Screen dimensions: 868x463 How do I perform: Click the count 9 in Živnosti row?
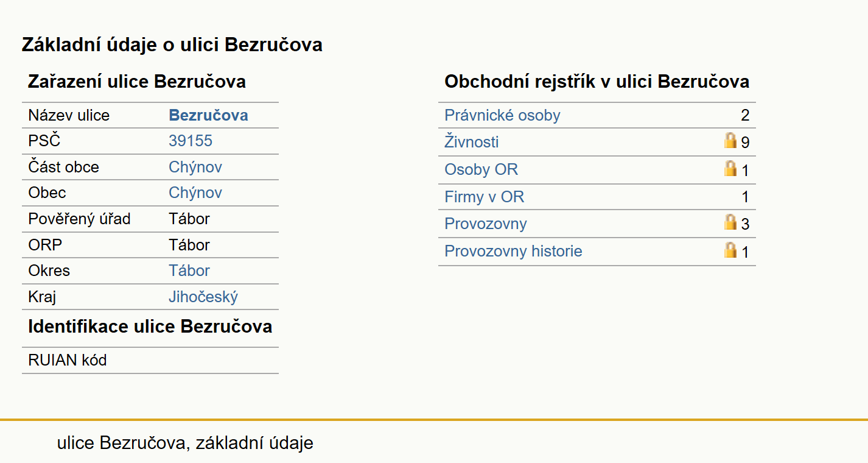745,143
